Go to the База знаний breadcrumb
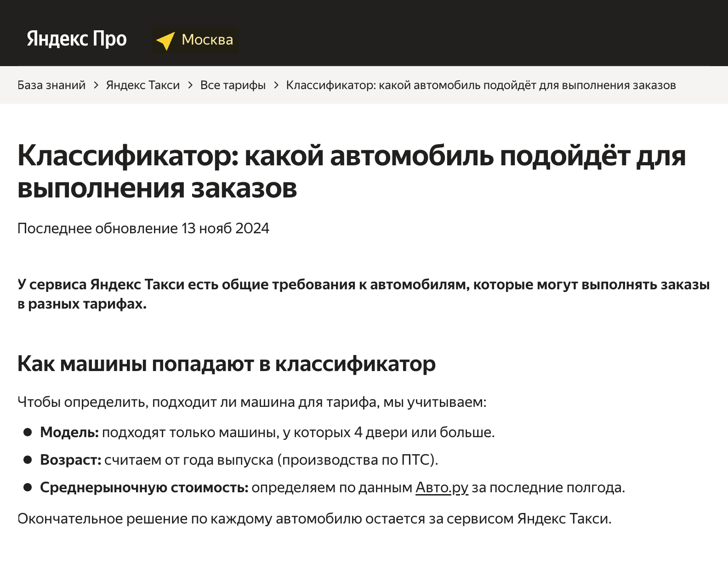The image size is (728, 563). click(51, 85)
